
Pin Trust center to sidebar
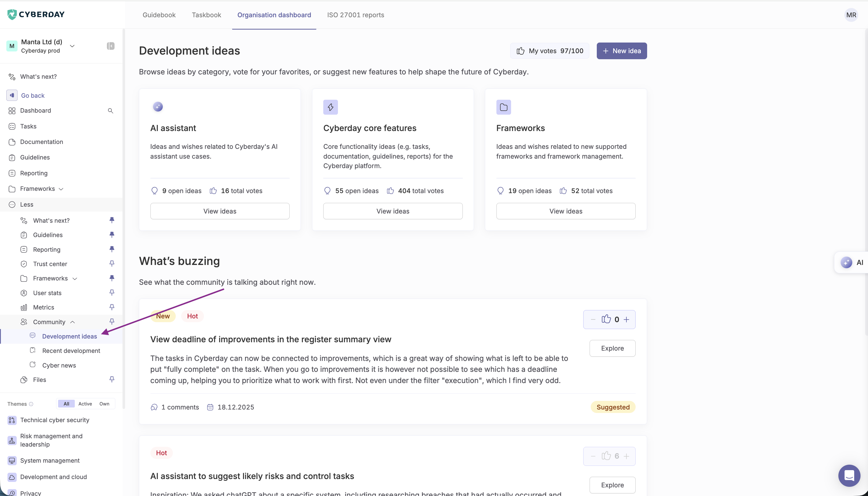tap(112, 264)
